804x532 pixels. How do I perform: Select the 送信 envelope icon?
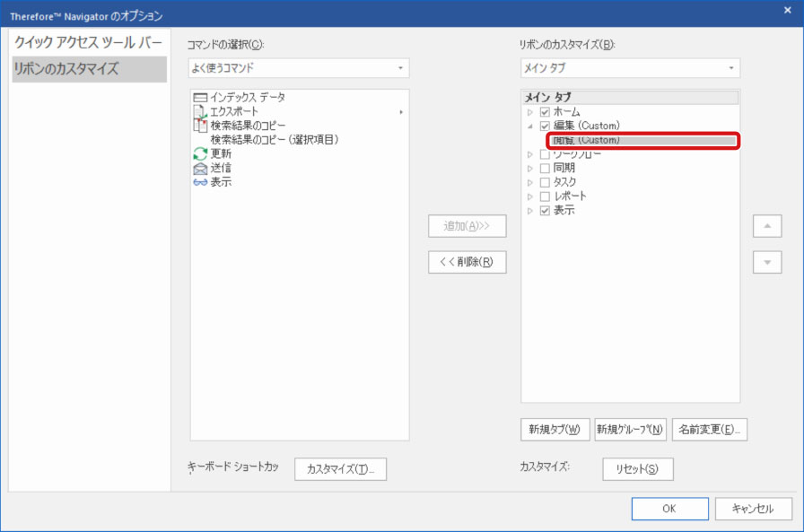(x=200, y=168)
